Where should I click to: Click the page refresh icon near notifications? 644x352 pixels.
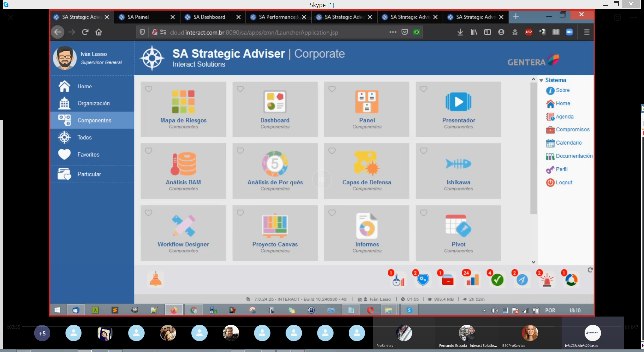(x=590, y=270)
